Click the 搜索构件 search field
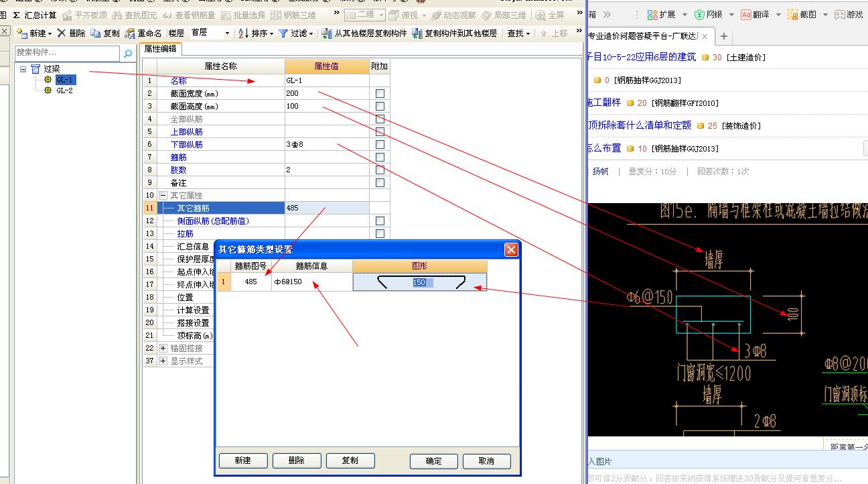Screen dimensions: 868x484 point(68,52)
